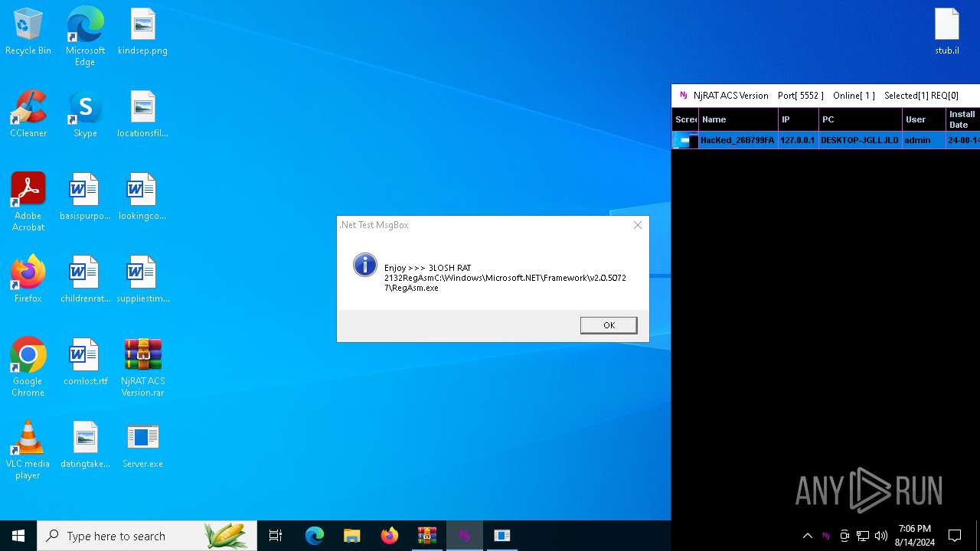Open the Google Chrome desktop shortcut
Image resolution: width=980 pixels, height=551 pixels.
pyautogui.click(x=28, y=367)
